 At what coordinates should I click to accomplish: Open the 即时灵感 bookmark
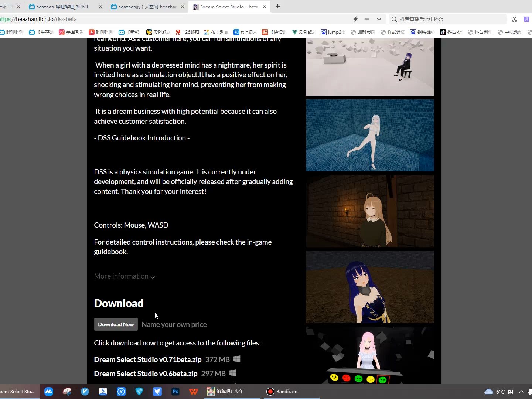click(363, 32)
